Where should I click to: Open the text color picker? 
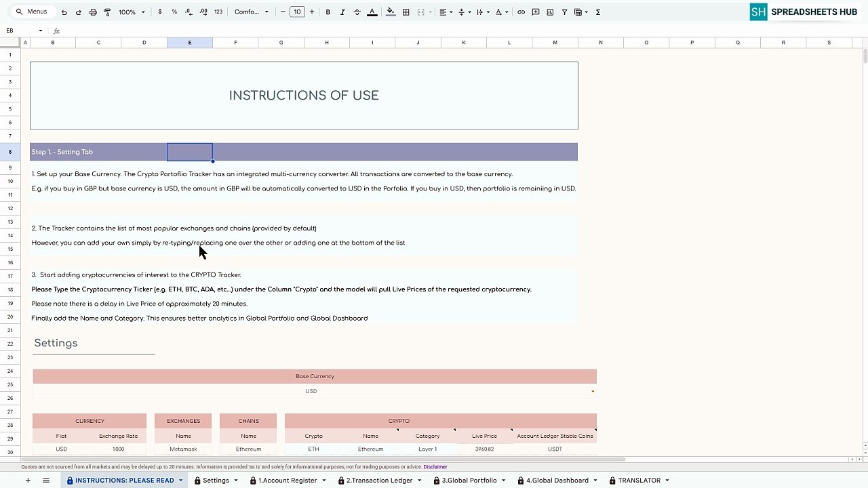372,12
